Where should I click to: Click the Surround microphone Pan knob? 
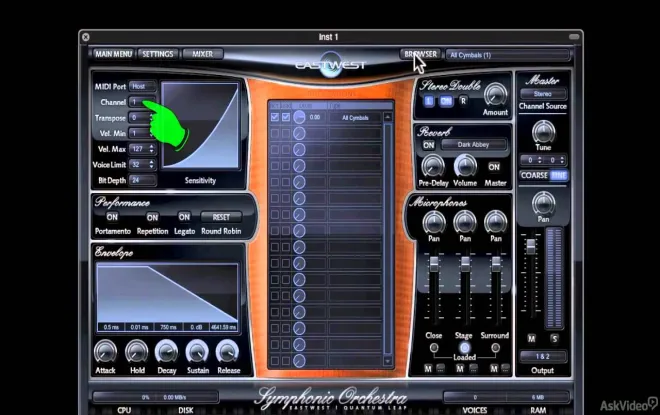(496, 222)
